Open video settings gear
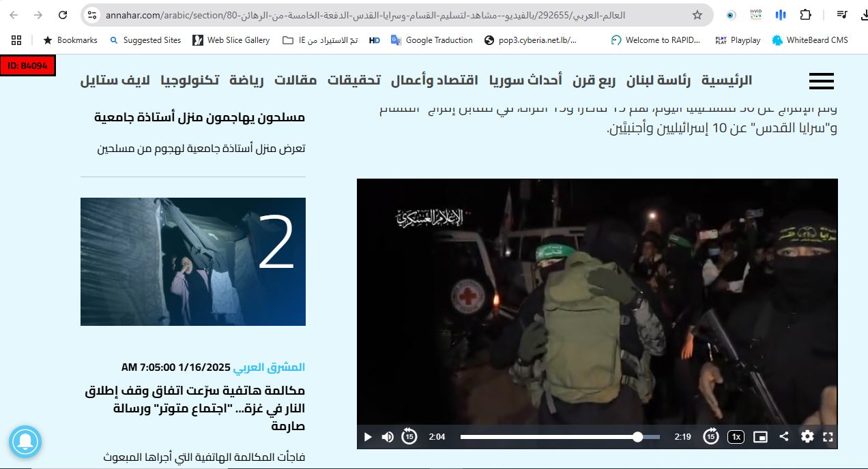868x469 pixels. click(807, 437)
